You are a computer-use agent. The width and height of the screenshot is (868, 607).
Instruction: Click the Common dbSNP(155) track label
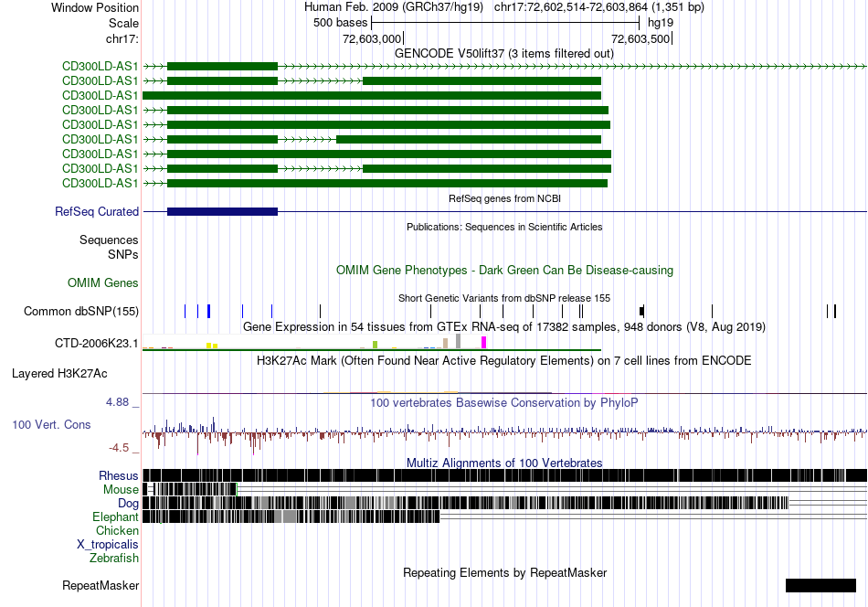81,311
